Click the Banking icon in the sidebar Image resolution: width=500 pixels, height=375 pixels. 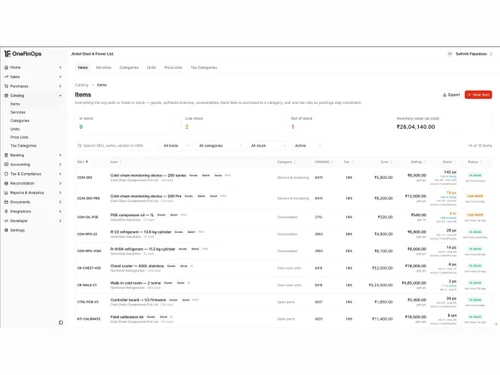point(6,155)
